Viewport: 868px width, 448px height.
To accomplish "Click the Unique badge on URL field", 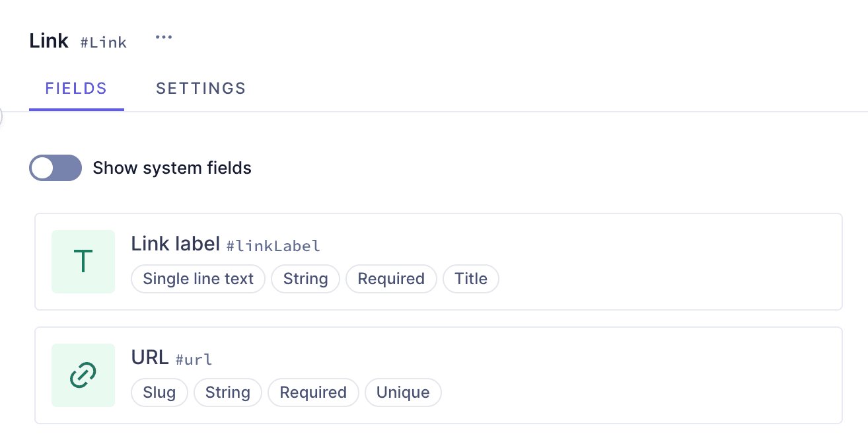I will 403,392.
